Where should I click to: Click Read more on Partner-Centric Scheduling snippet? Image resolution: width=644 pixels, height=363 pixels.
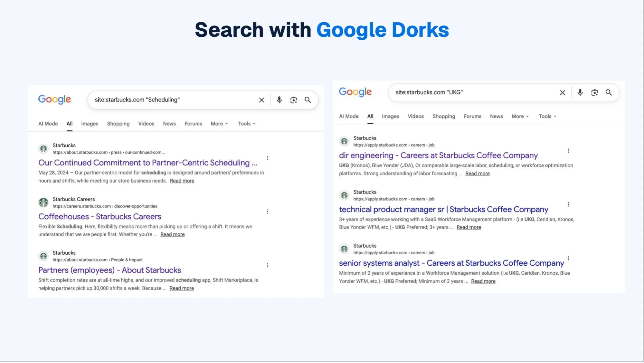182,181
